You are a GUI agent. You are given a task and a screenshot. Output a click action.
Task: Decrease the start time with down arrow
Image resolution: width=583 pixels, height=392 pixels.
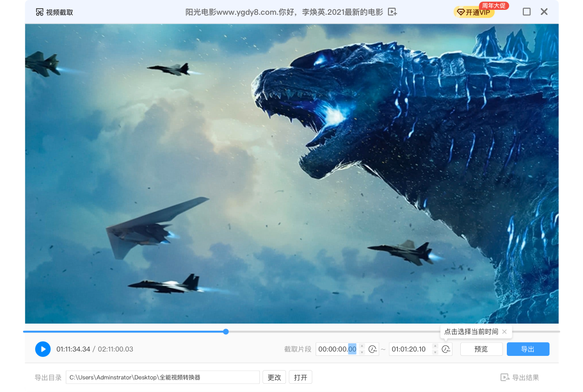(x=362, y=352)
